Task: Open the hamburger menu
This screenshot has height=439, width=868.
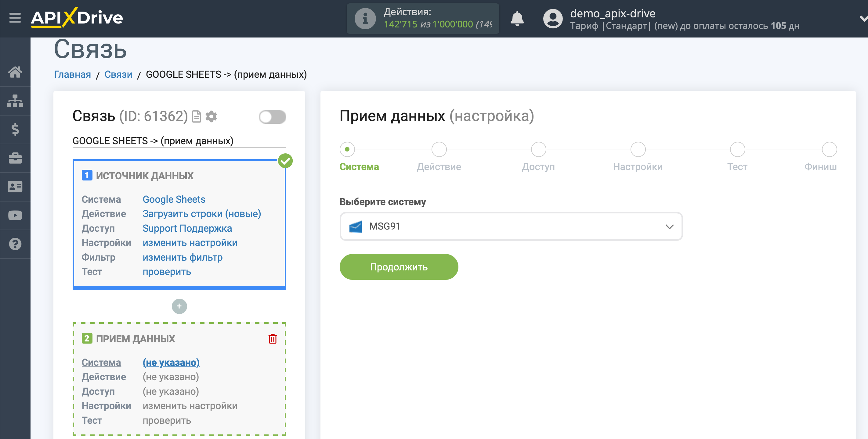Action: tap(15, 17)
